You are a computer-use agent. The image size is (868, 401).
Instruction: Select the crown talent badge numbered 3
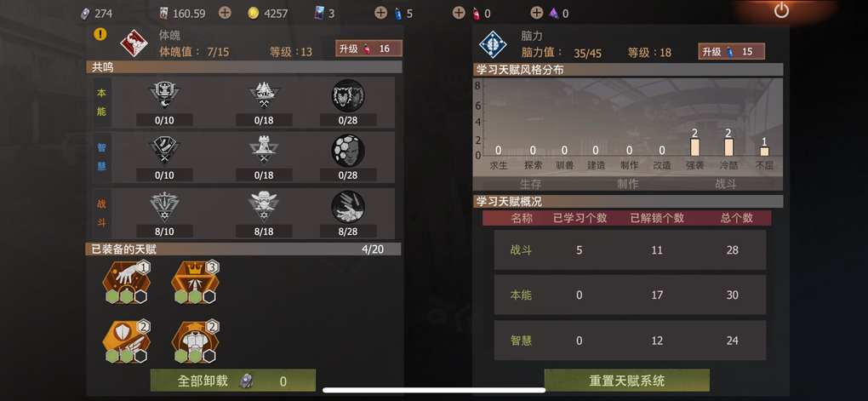196,282
